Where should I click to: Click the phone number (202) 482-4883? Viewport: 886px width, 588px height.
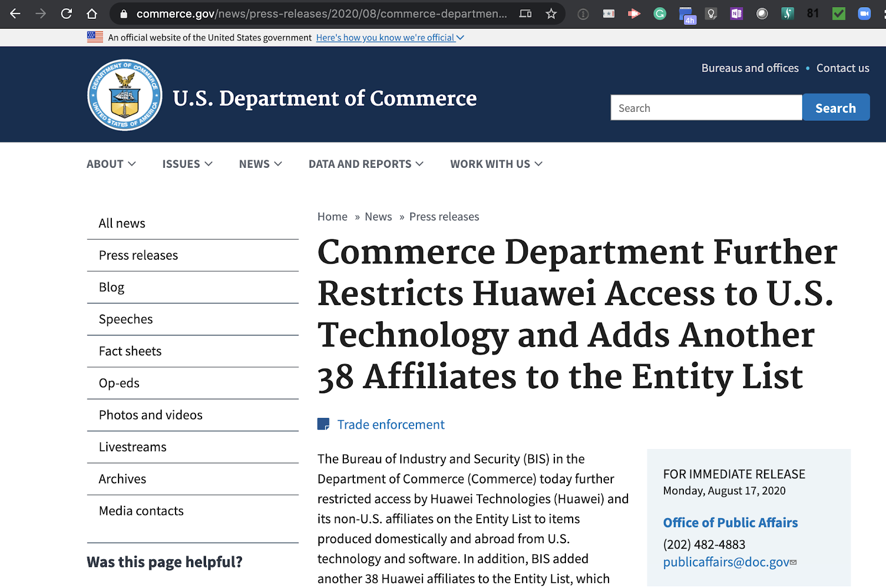(704, 544)
